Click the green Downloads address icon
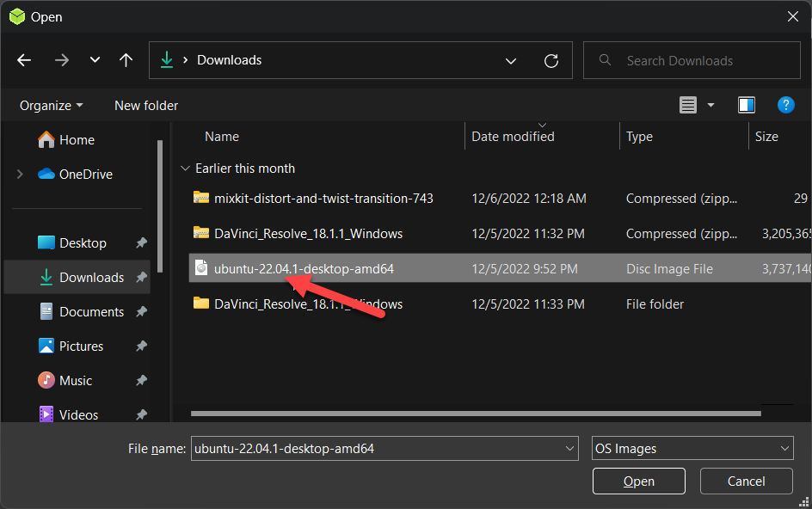 click(x=167, y=60)
